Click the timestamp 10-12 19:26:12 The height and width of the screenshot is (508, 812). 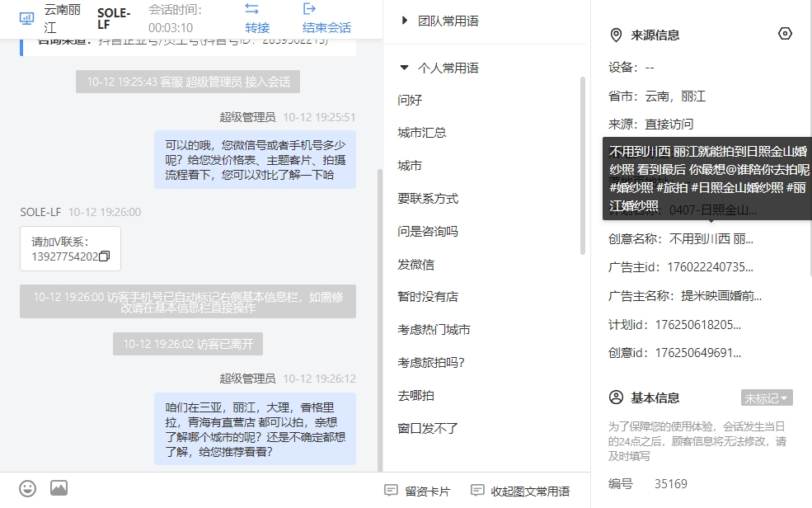320,379
